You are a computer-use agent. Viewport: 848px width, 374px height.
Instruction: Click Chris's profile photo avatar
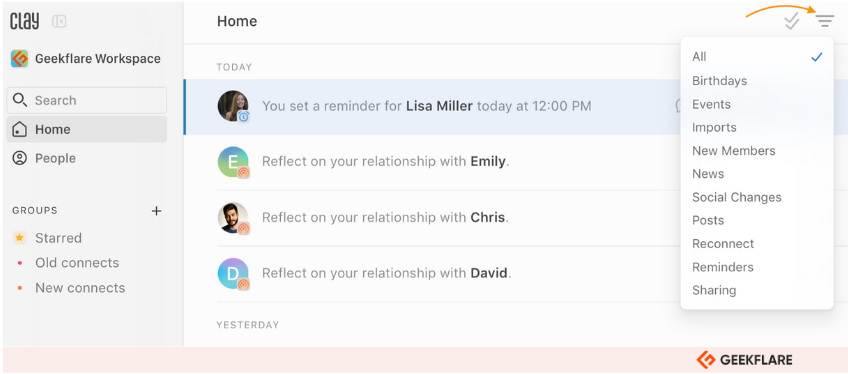click(233, 218)
